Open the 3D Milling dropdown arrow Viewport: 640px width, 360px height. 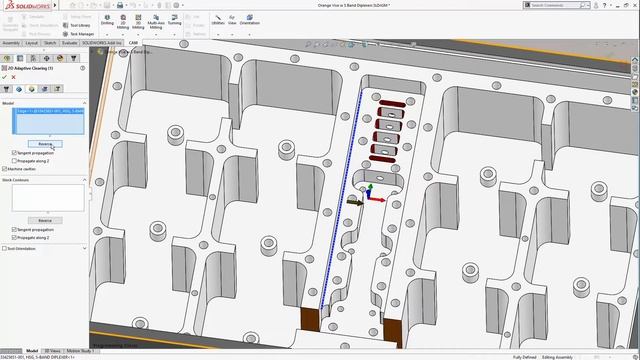point(138,34)
